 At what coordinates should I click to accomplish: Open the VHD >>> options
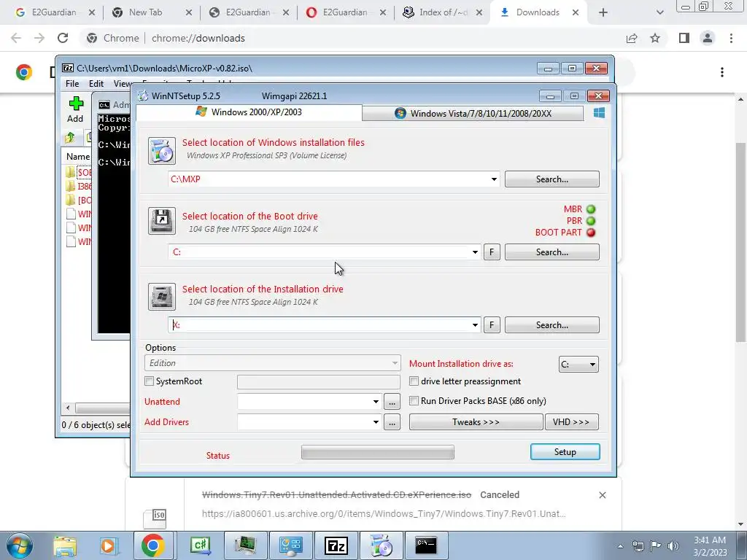[x=572, y=422]
